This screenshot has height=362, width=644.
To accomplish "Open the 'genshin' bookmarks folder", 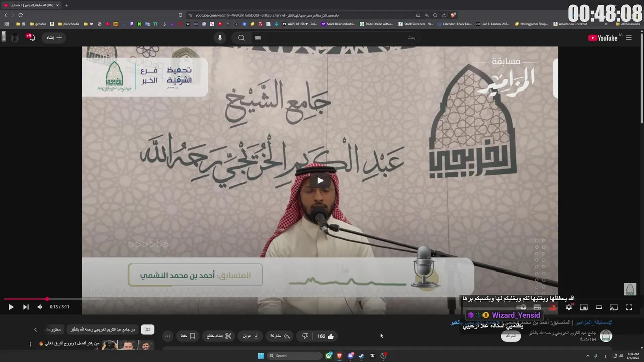I will (38, 24).
